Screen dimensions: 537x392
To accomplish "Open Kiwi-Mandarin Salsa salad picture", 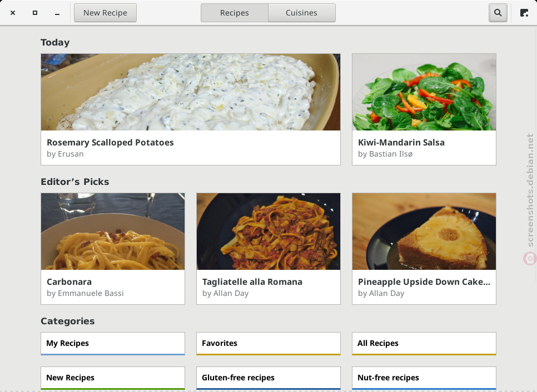I will coord(424,92).
